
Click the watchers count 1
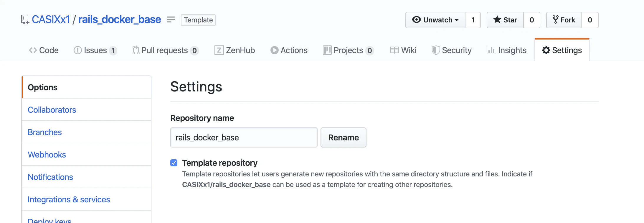(x=473, y=20)
